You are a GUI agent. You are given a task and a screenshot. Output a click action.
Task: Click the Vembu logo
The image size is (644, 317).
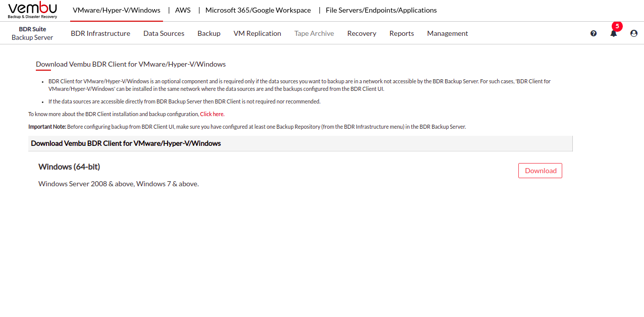coord(33,10)
